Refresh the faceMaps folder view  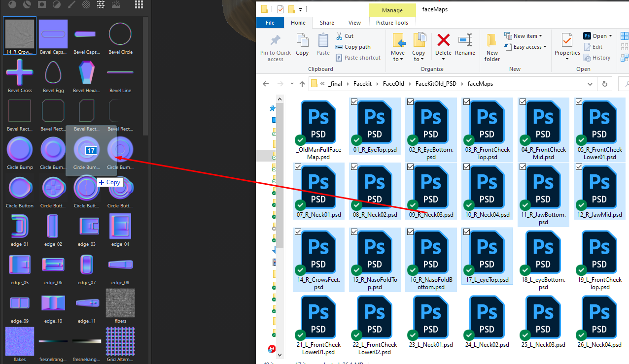coord(605,84)
